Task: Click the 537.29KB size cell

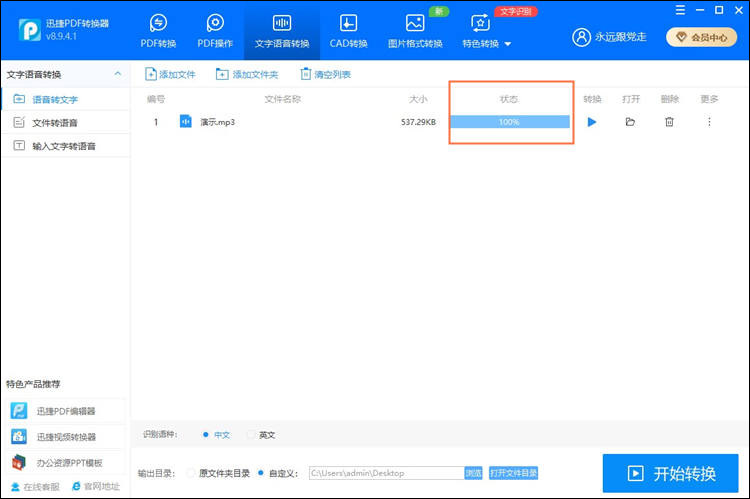Action: (x=418, y=122)
